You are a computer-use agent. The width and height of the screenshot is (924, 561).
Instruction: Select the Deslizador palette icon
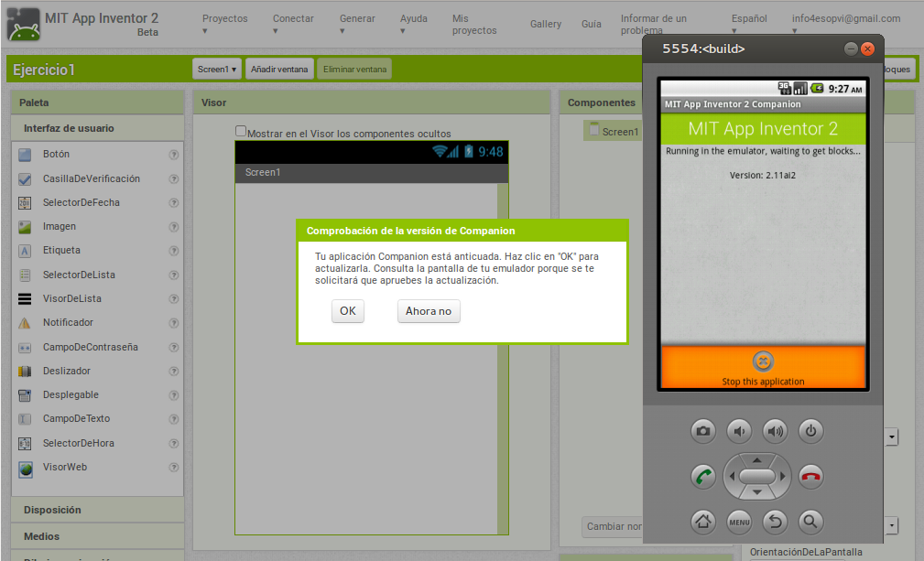[25, 372]
